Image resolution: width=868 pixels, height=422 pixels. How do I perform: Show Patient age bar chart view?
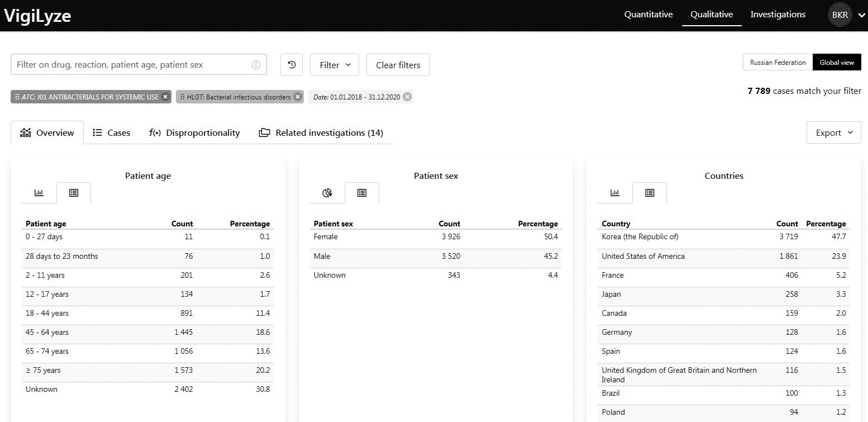click(39, 193)
